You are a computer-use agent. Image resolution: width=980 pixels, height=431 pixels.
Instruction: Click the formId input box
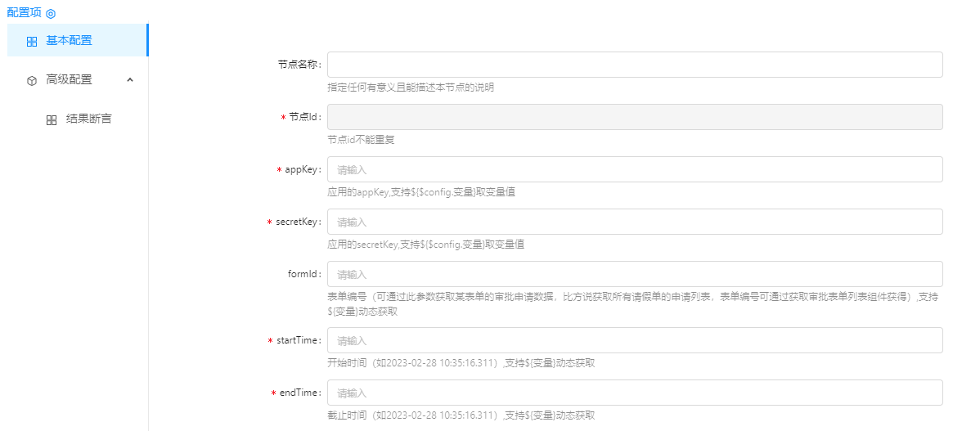coord(635,274)
